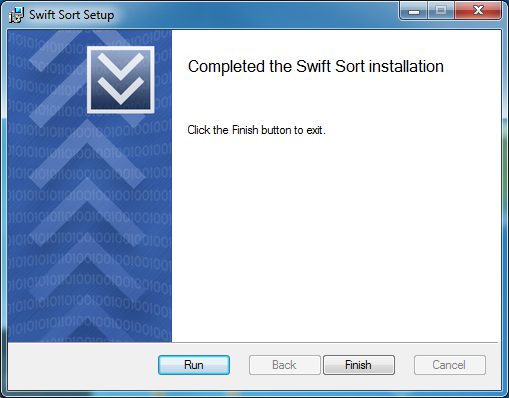
Task: Click the grey button bar left of Run
Action: tap(83, 365)
